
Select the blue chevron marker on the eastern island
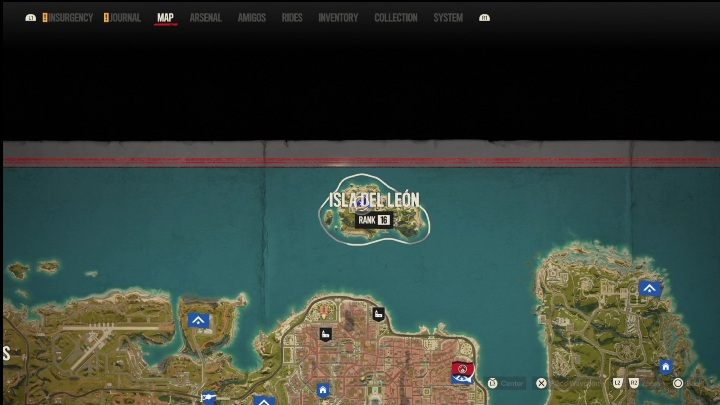650,288
